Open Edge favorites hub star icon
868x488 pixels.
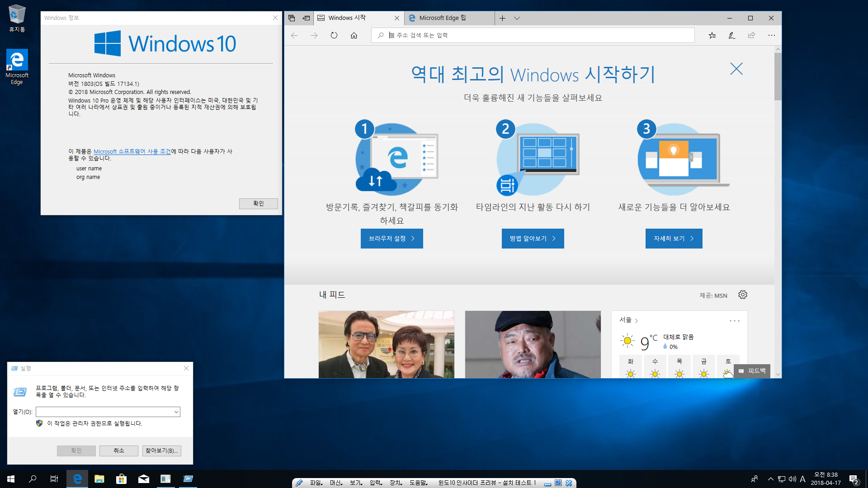(x=712, y=35)
